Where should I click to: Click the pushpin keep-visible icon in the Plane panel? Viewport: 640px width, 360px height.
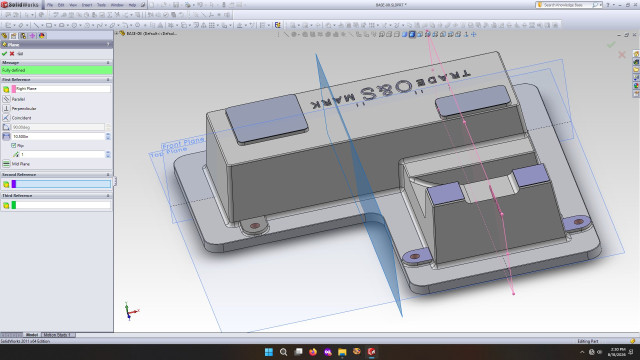pos(20,53)
